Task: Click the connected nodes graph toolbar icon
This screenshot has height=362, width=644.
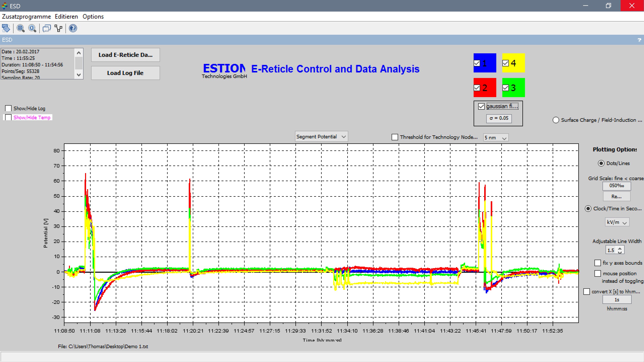Action: click(59, 28)
